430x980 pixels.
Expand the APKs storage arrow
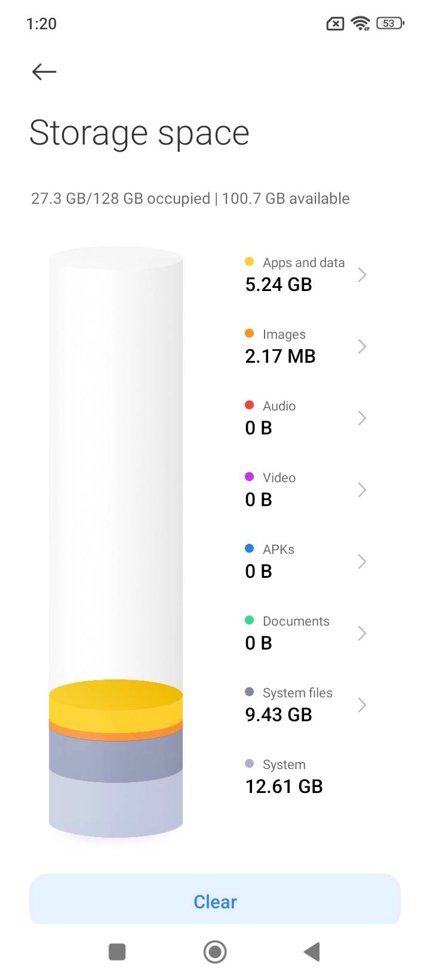pos(361,562)
